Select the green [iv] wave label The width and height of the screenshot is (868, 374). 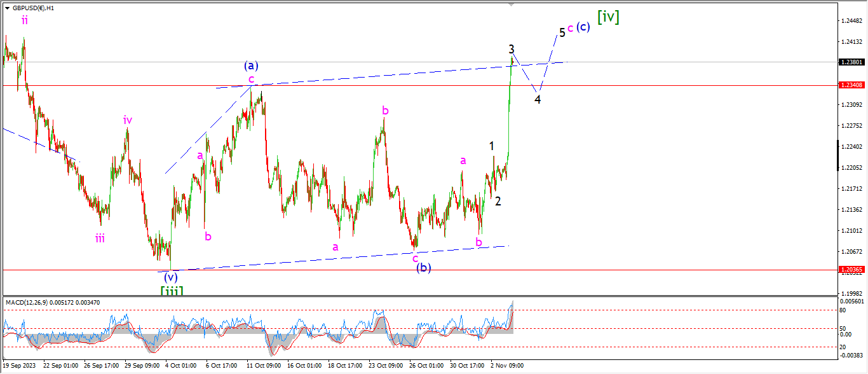(607, 18)
